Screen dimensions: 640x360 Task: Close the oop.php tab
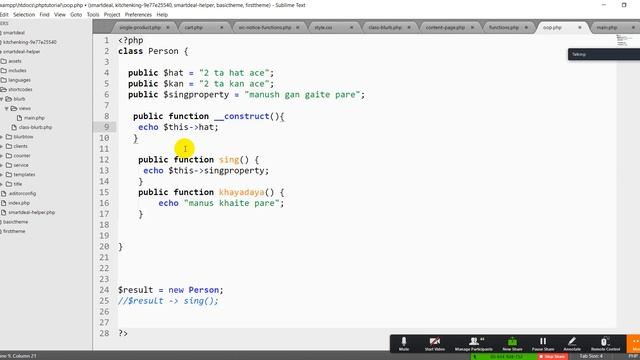pyautogui.click(x=580, y=27)
